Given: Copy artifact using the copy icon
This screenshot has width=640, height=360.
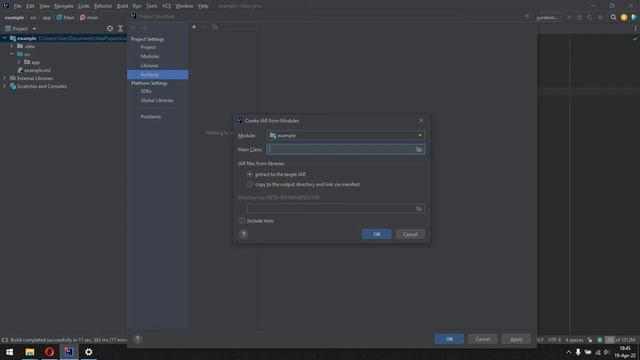Looking at the screenshot, I should 215,27.
